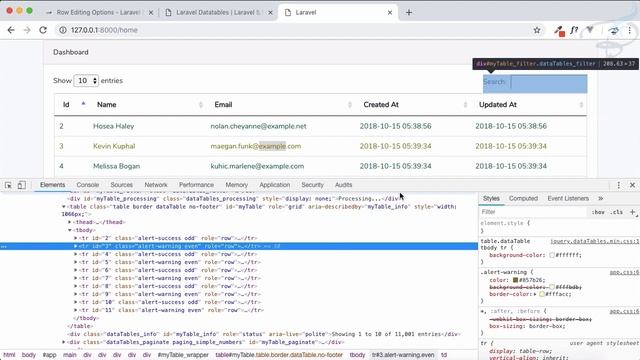Click border-color #fffacc swatch
Image resolution: width=640 pixels, height=360 pixels.
click(542, 294)
